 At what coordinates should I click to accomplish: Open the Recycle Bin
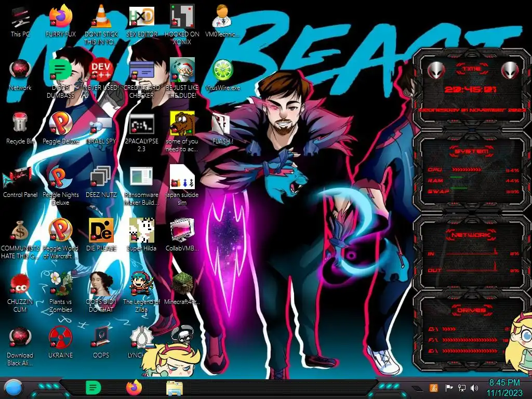click(x=20, y=123)
